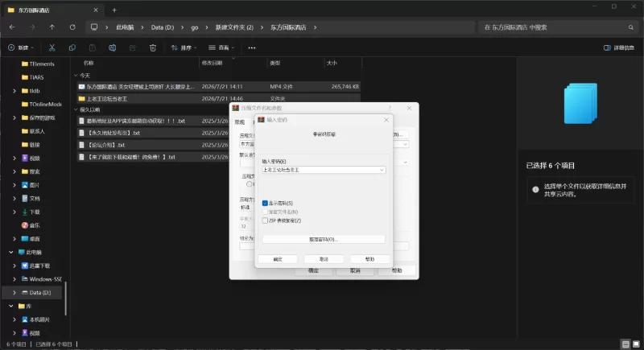Click the Data (D:) breadcrumb in the address bar
Screen dimensions: 644x350
[x=163, y=27]
